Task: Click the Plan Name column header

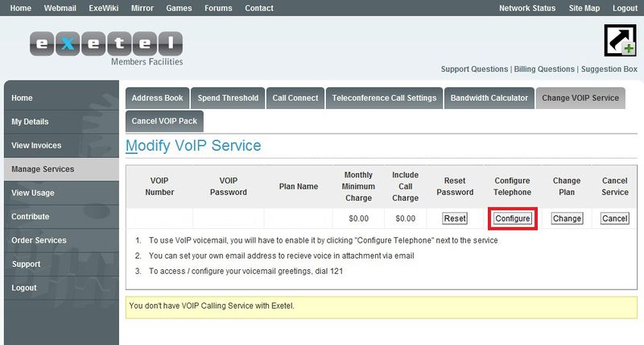Action: pos(299,186)
